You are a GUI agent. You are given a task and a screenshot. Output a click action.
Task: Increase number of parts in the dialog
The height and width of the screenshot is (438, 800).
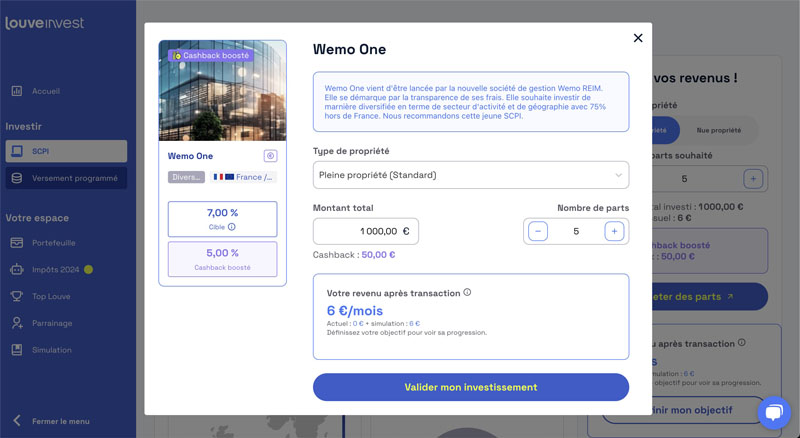click(614, 231)
